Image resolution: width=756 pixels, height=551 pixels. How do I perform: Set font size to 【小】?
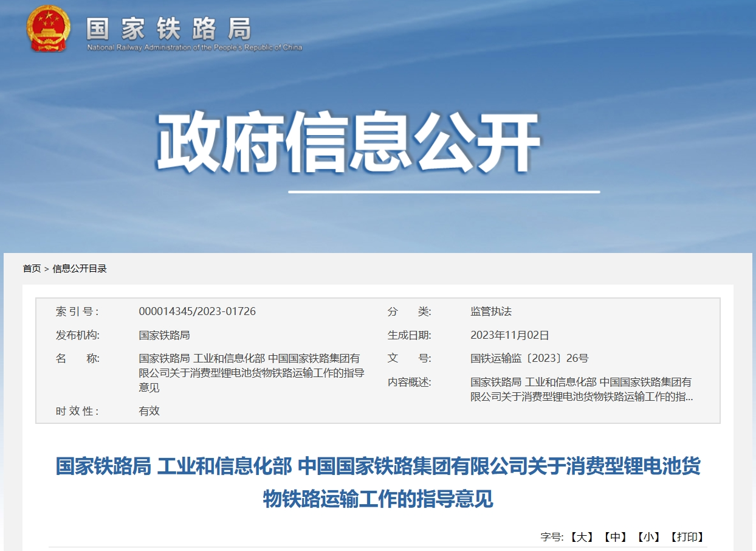coord(648,537)
